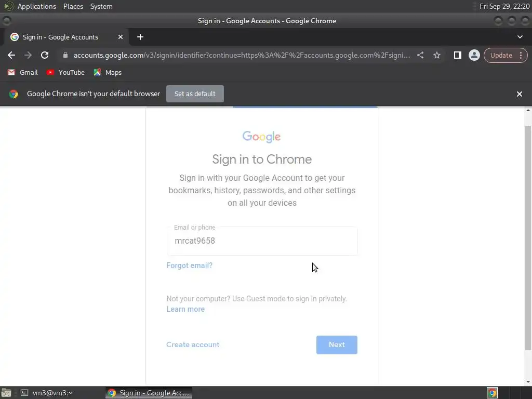Open the Chrome profile avatar icon
The image size is (532, 399).
pos(474,55)
